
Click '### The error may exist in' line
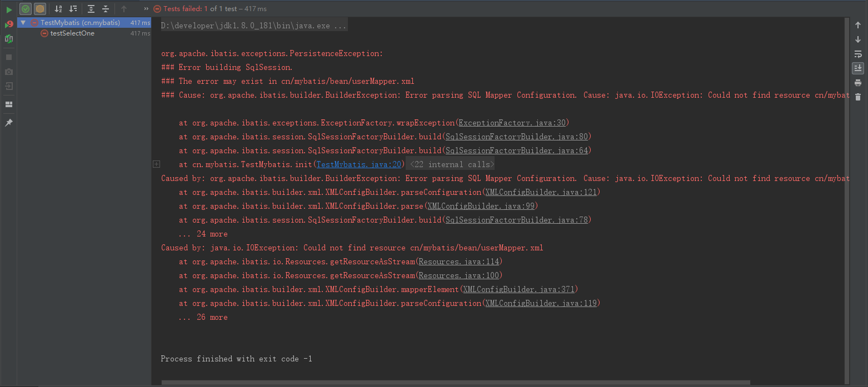[x=288, y=81]
